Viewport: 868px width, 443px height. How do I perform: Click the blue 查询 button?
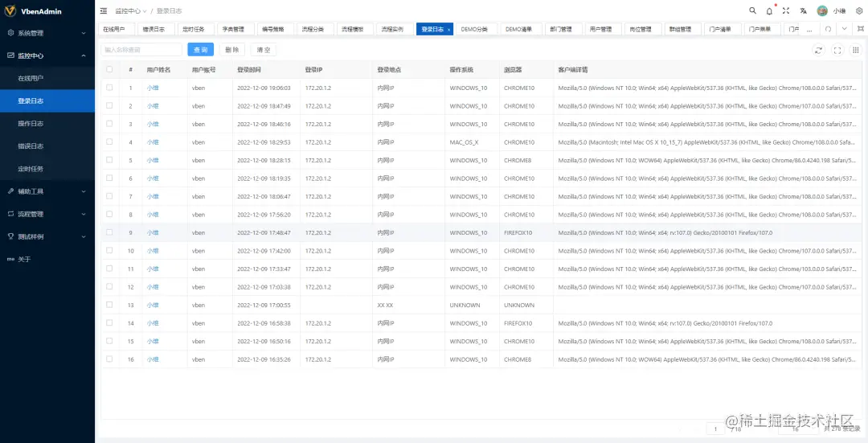pos(200,50)
